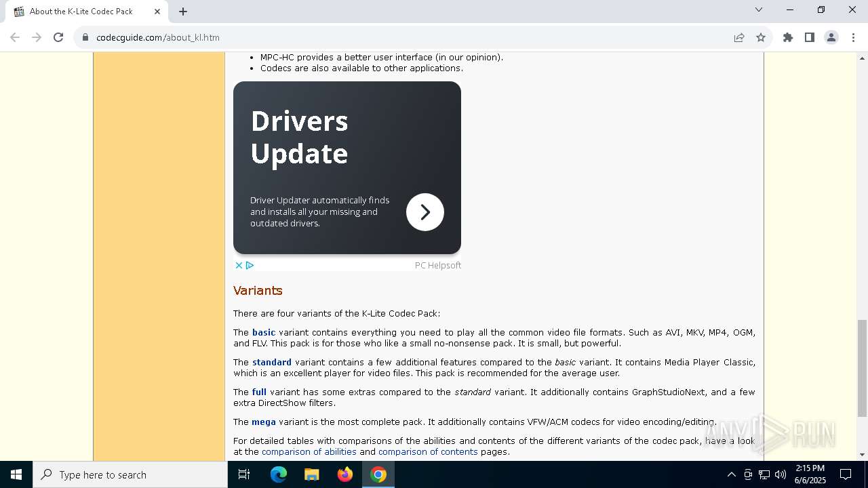This screenshot has width=868, height=488.
Task: Open the tab search dropdown
Action: [x=759, y=9]
